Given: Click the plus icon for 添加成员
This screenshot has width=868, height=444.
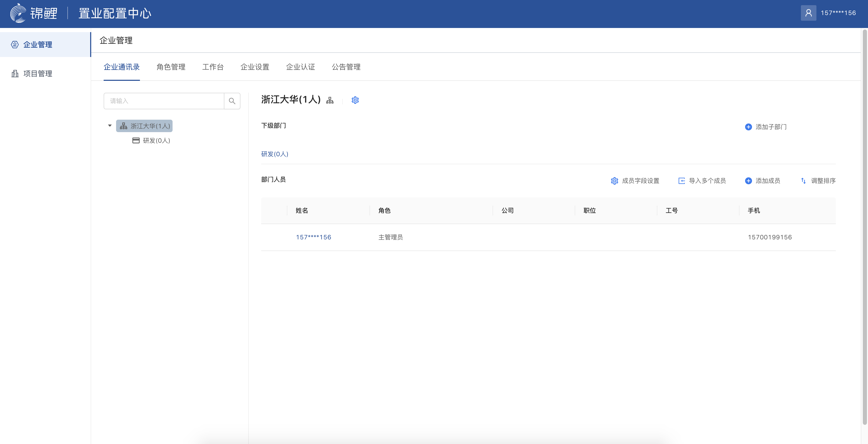Looking at the screenshot, I should tap(748, 181).
